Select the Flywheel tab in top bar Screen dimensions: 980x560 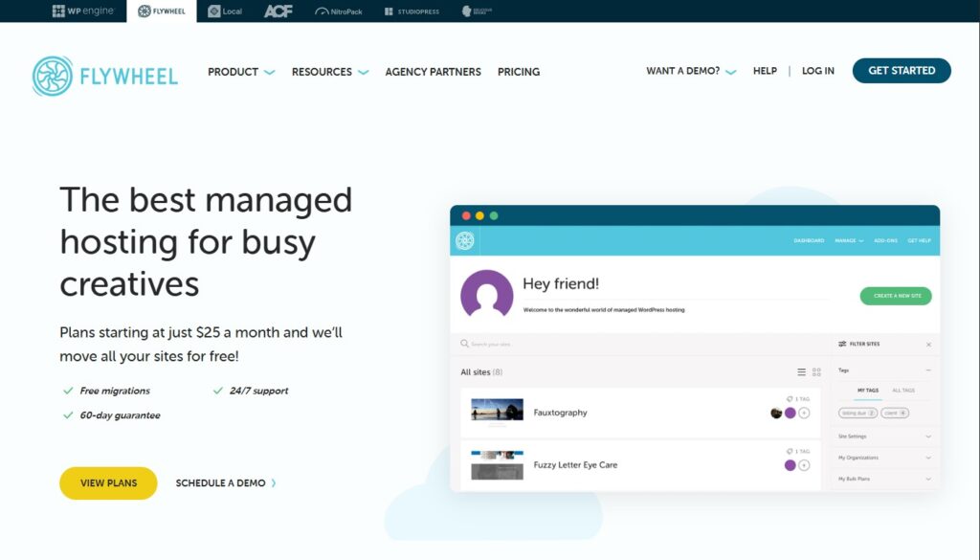[x=161, y=11]
